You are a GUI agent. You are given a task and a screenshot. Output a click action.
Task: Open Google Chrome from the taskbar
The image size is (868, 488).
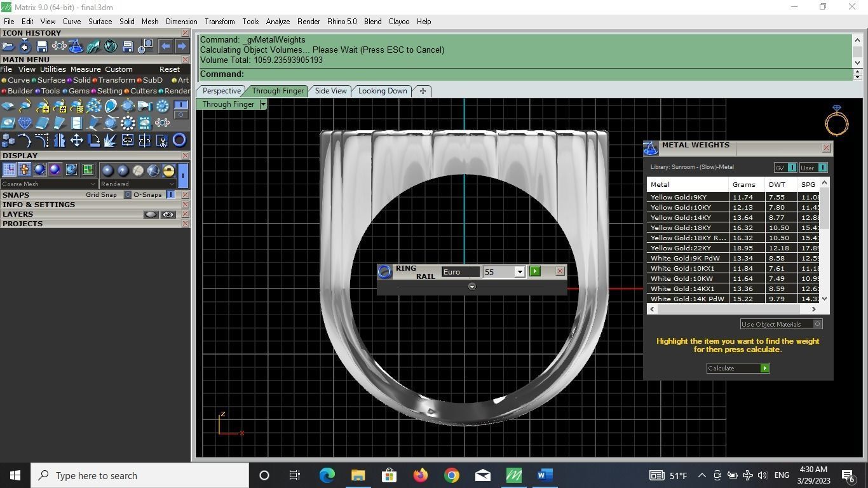[452, 475]
